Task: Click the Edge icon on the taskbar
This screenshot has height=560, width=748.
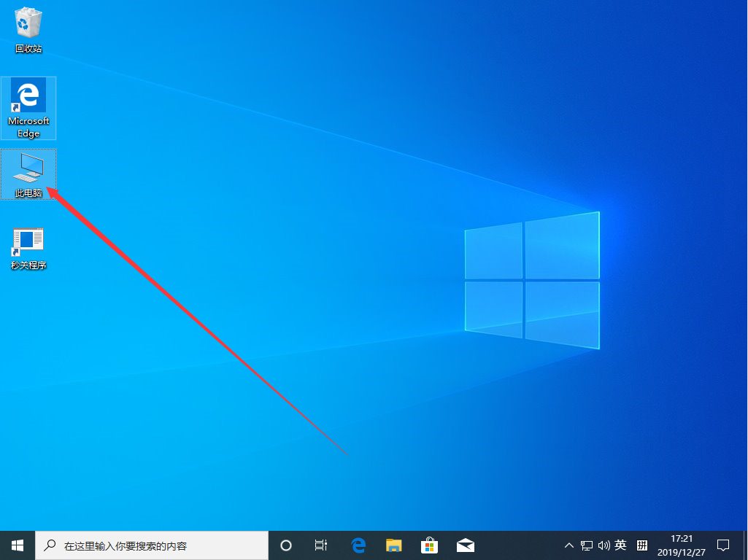Action: coord(358,545)
